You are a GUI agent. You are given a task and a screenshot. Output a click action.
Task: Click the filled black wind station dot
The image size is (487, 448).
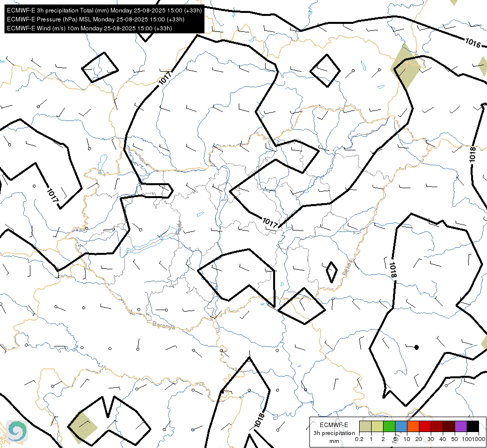coord(416,347)
